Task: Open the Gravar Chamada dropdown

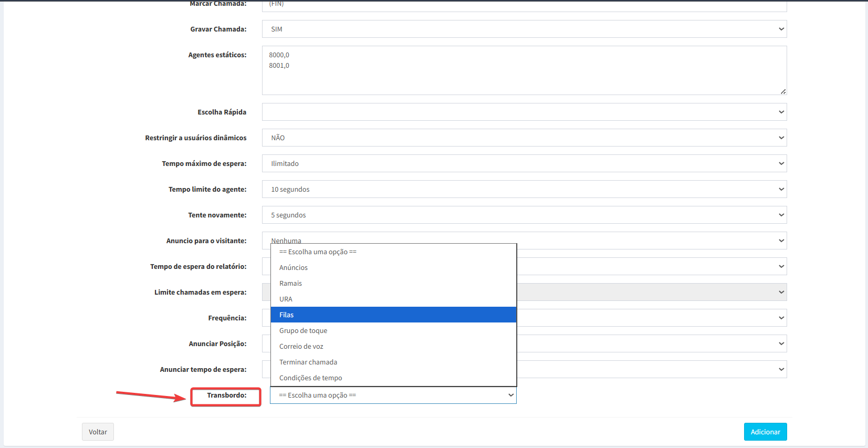Action: click(x=524, y=29)
